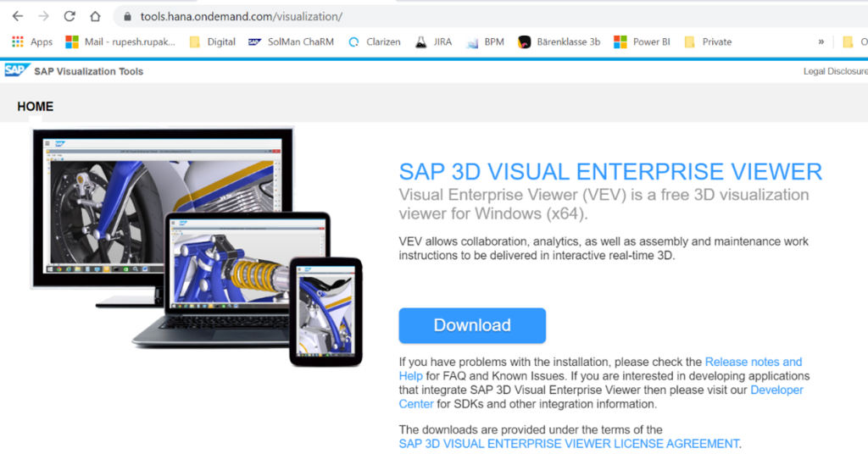Image resolution: width=868 pixels, height=465 pixels.
Task: Expand the Private bookmarks folder
Action: click(707, 42)
